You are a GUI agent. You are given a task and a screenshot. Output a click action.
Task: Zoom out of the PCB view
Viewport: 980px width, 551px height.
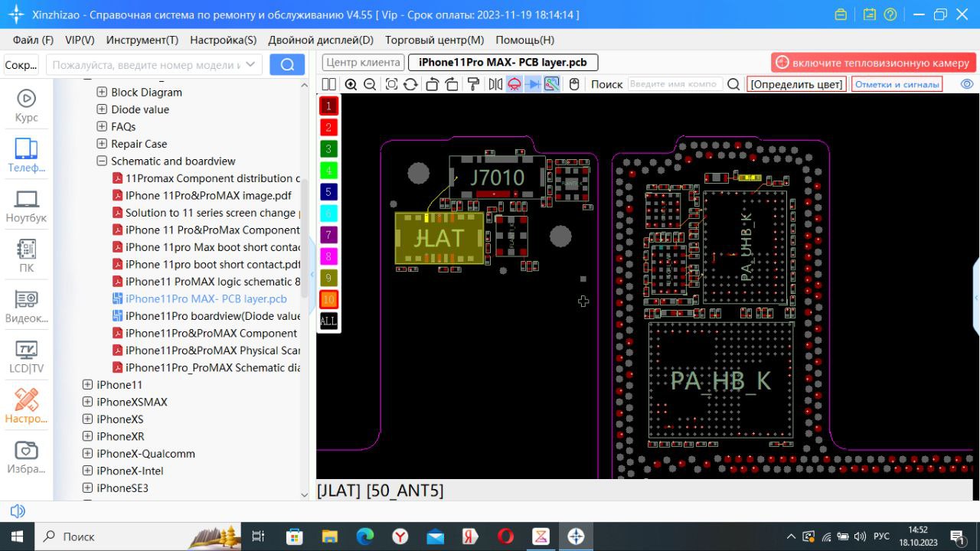pos(370,84)
